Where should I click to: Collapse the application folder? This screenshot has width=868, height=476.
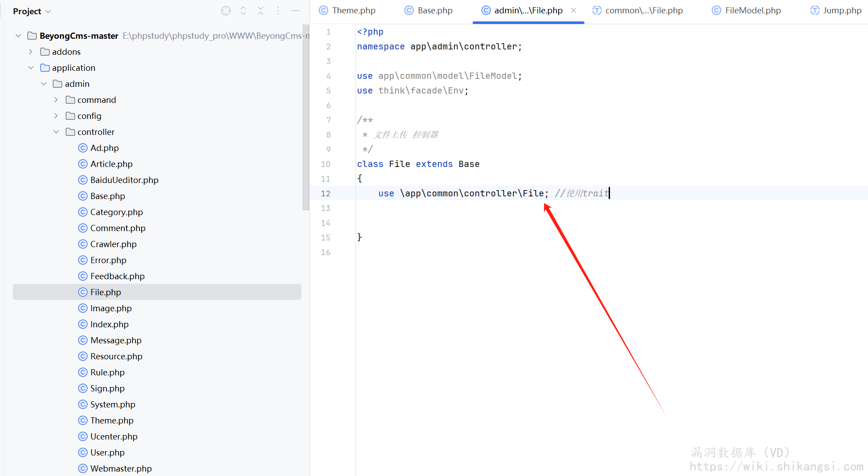tap(31, 68)
